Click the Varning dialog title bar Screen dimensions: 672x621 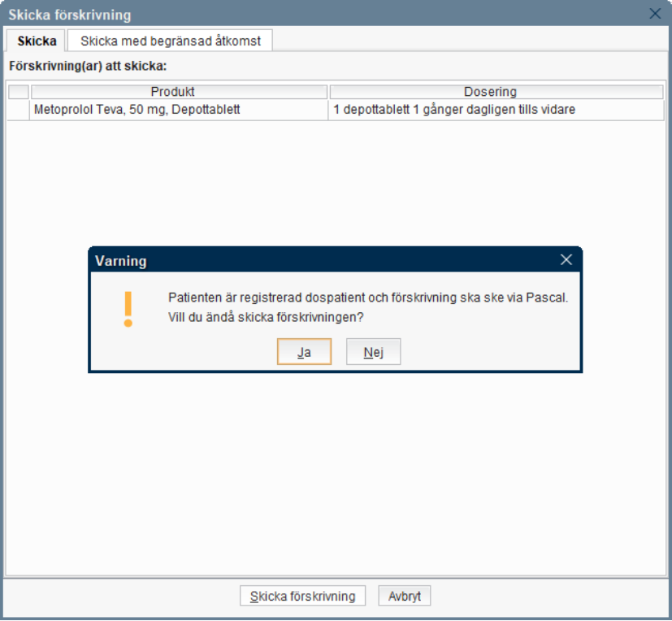325,260
